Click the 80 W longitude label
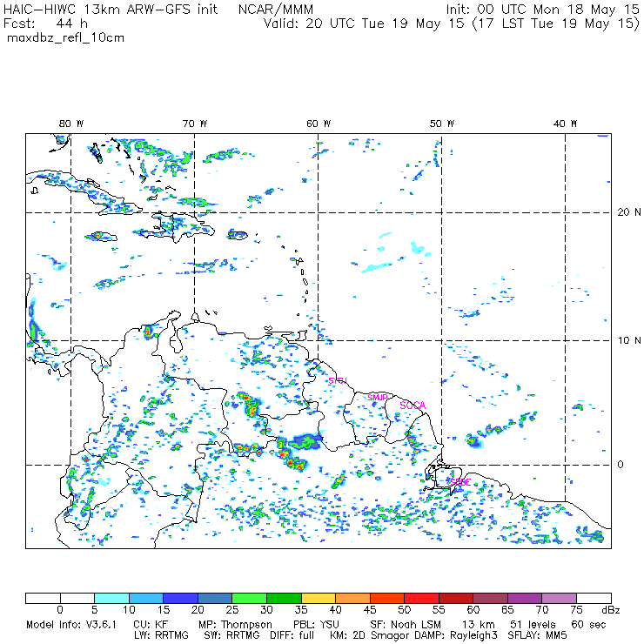 [x=71, y=124]
